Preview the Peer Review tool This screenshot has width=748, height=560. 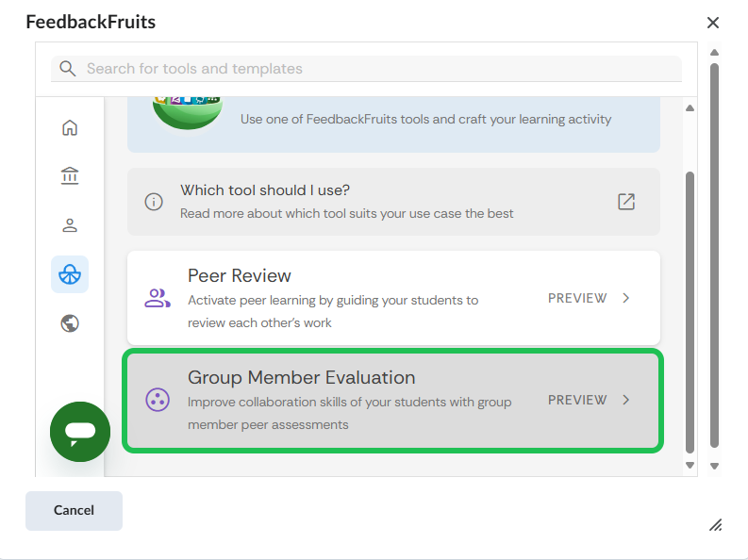577,298
